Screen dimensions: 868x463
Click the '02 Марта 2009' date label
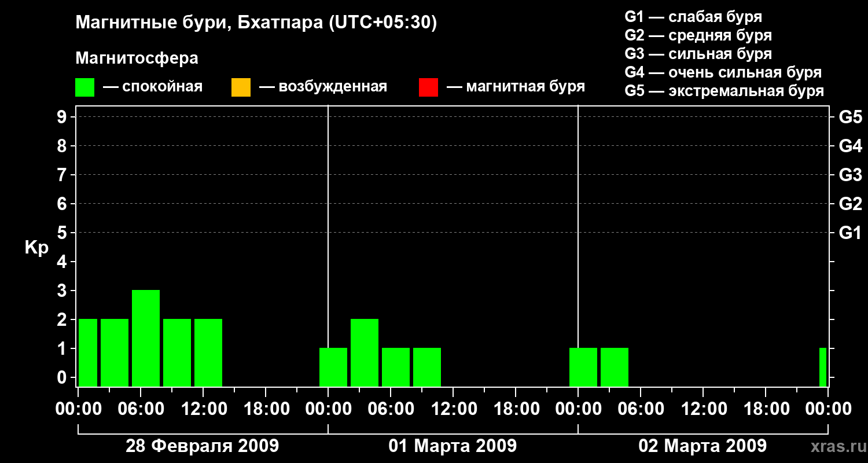(x=703, y=446)
